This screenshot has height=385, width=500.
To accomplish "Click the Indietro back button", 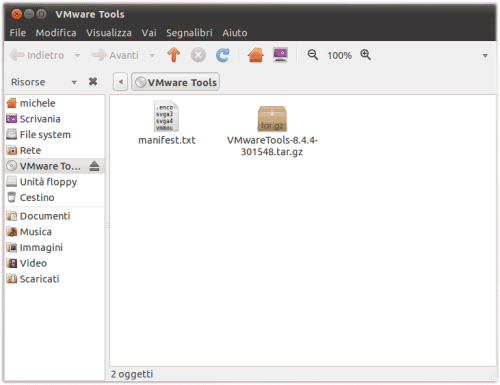I will click(37, 55).
